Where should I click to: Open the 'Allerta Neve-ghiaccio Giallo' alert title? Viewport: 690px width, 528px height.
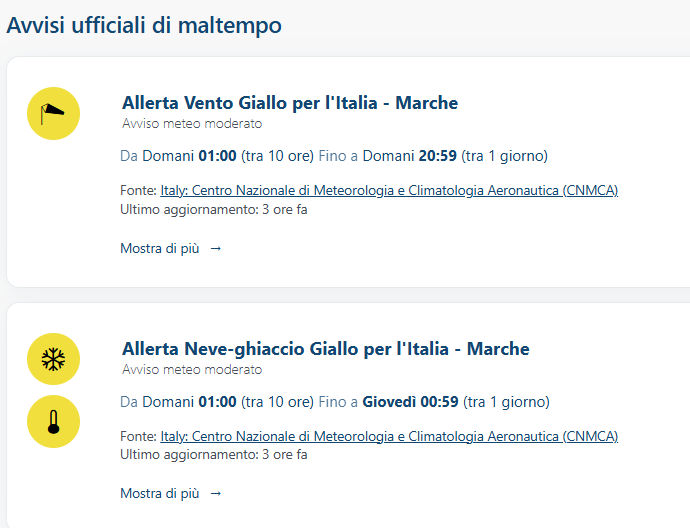tap(325, 349)
